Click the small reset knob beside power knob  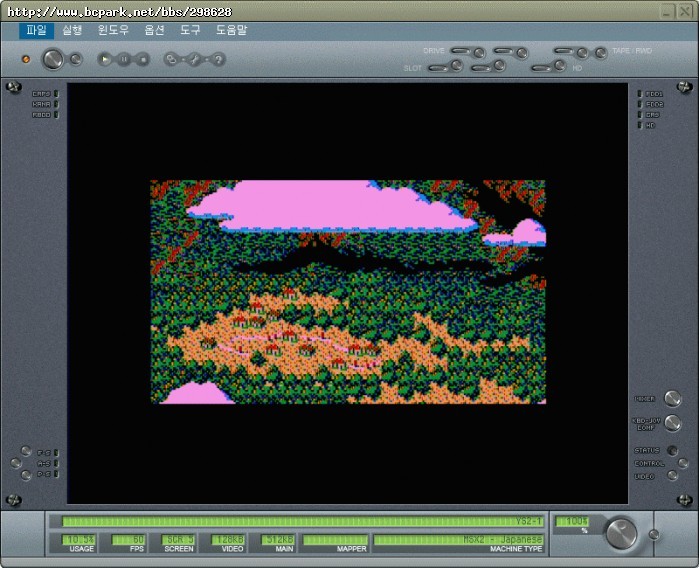pos(76,59)
